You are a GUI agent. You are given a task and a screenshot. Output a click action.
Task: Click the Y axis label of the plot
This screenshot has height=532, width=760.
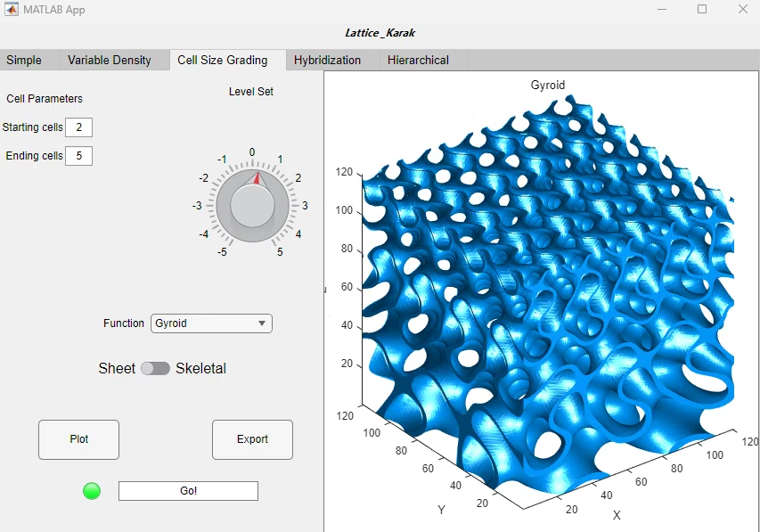coord(442,510)
